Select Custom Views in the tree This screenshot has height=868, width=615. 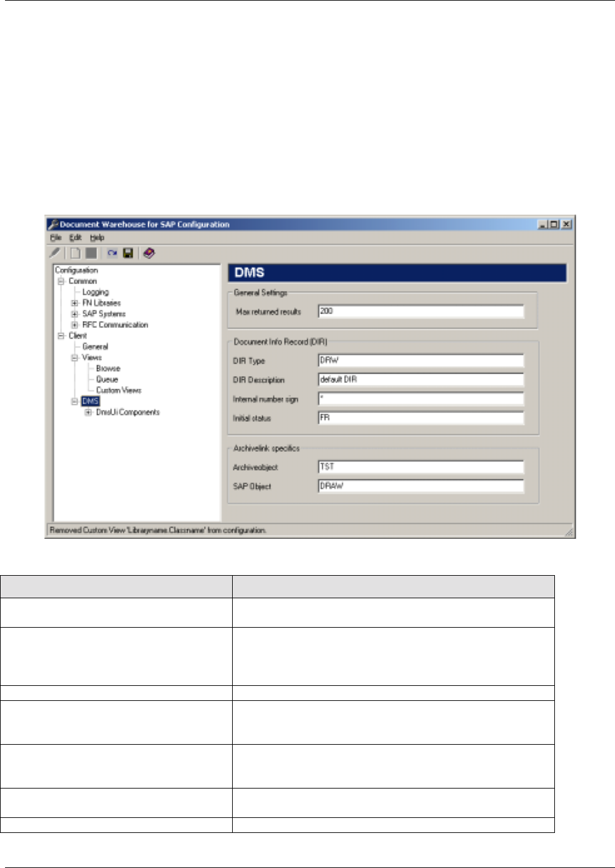tap(119, 391)
